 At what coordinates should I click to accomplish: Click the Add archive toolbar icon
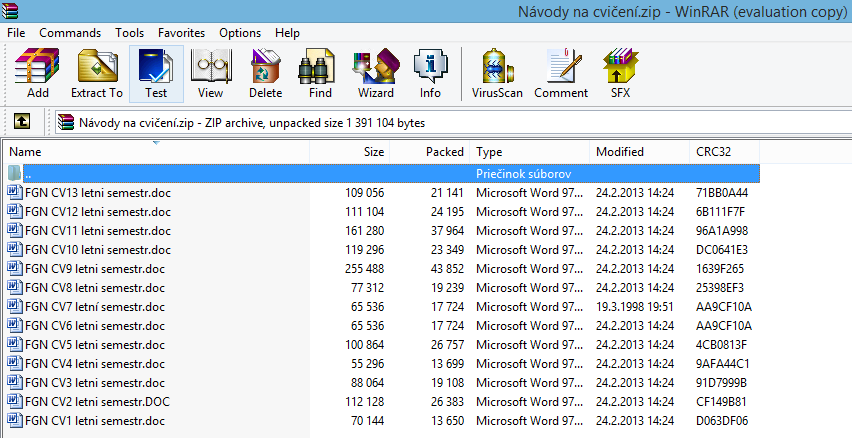click(37, 73)
